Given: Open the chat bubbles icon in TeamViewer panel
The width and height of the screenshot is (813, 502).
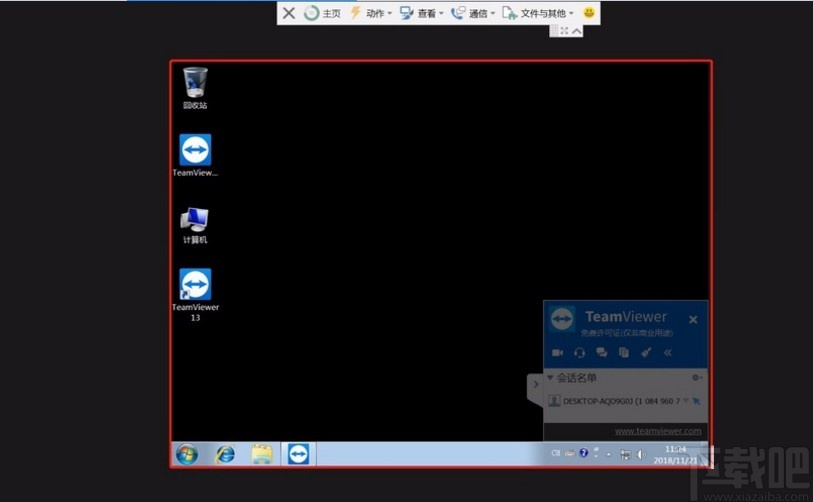Looking at the screenshot, I should tap(602, 352).
